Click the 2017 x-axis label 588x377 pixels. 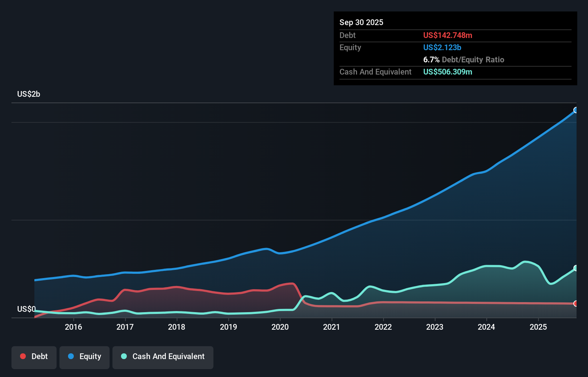(125, 327)
